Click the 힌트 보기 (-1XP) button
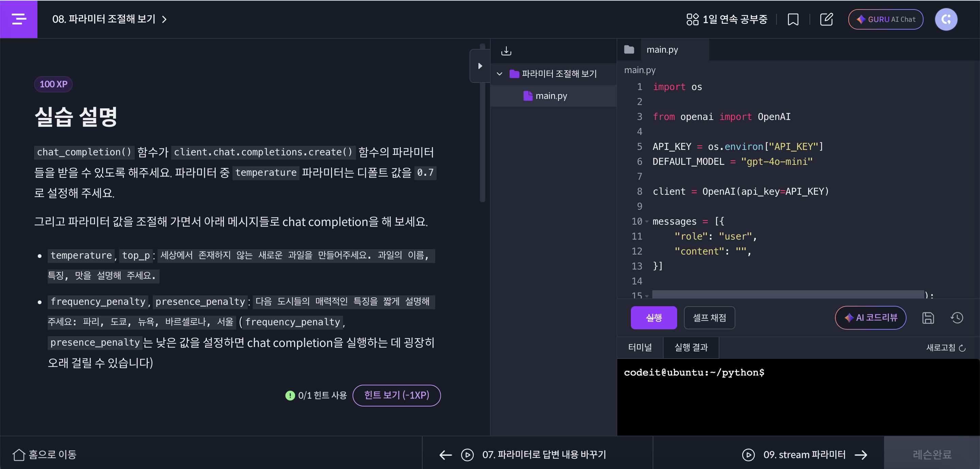 tap(396, 395)
